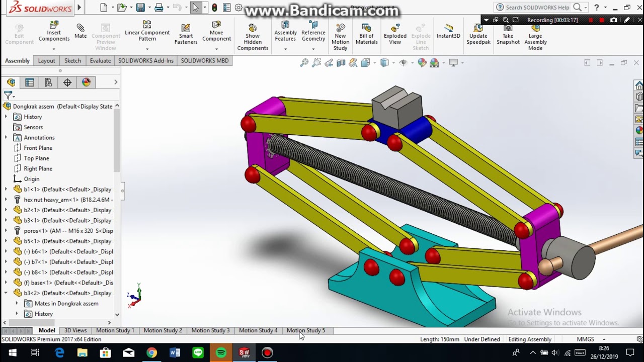644x362 pixels.
Task: Click New Motion Study
Action: tap(340, 37)
